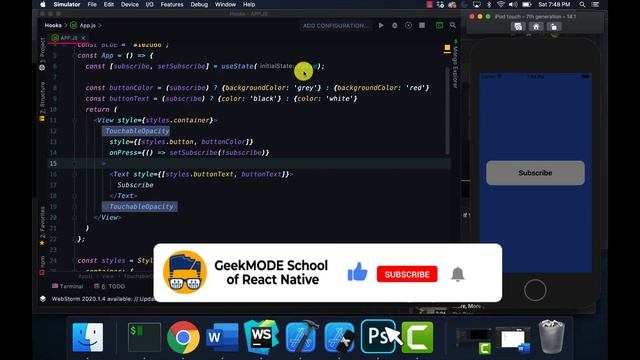Click the Run (play) icon in WebStorm toolbar
This screenshot has height=360, width=640.
[x=381, y=25]
